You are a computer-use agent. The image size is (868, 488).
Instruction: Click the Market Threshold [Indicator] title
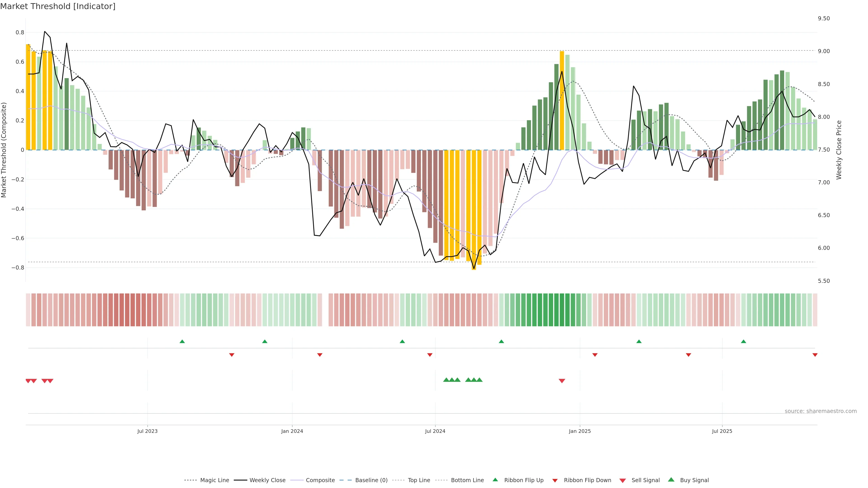pos(58,6)
